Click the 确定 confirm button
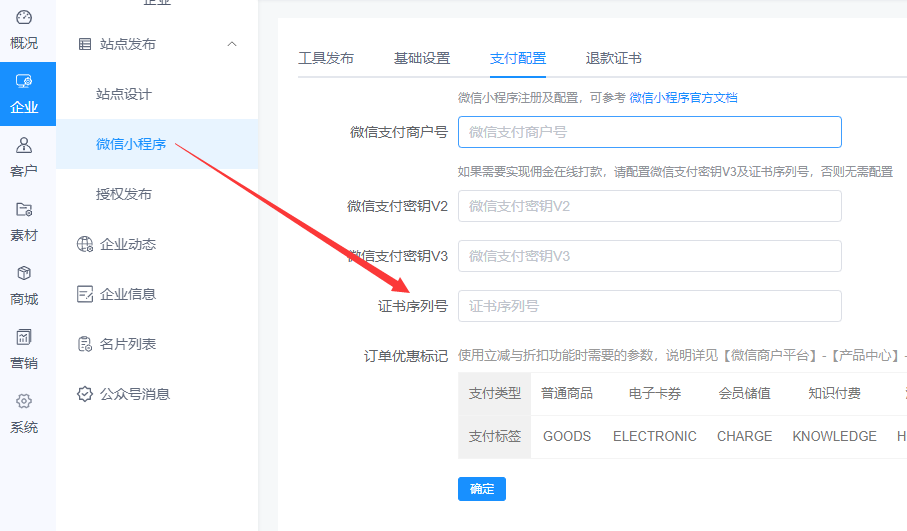This screenshot has width=907, height=531. point(482,489)
